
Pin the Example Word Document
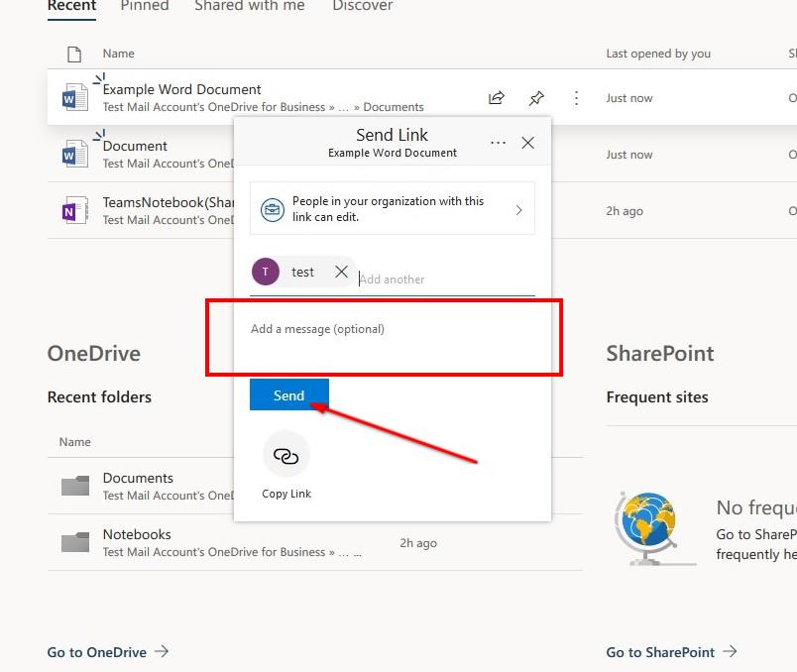(536, 97)
